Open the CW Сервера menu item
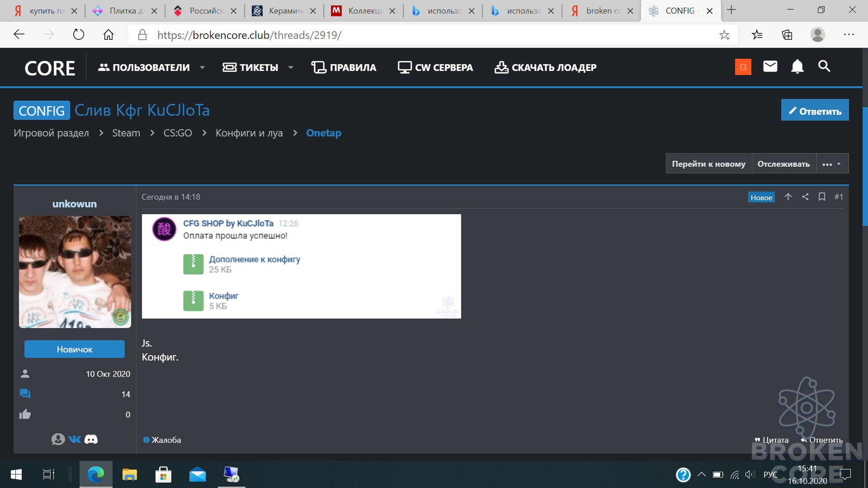The width and height of the screenshot is (868, 488). click(435, 67)
